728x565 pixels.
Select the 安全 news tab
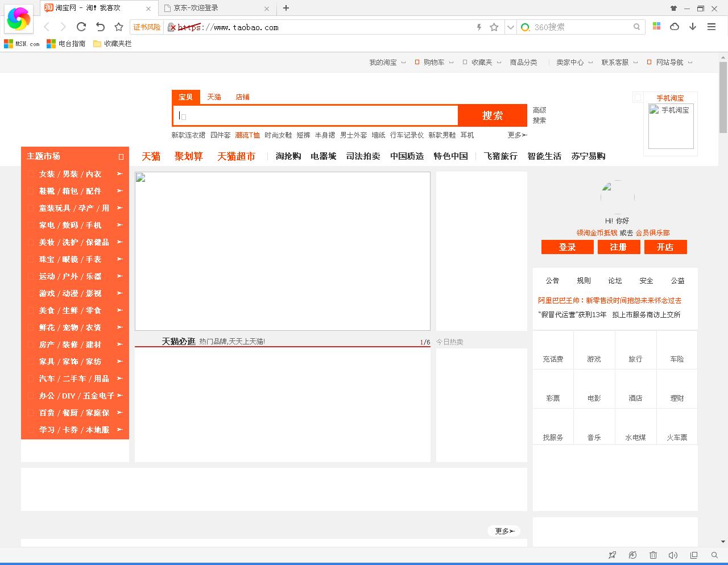tap(646, 281)
